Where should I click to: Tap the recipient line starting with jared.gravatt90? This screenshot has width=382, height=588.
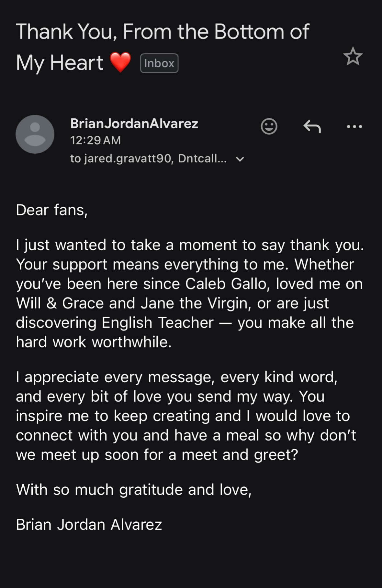click(148, 158)
